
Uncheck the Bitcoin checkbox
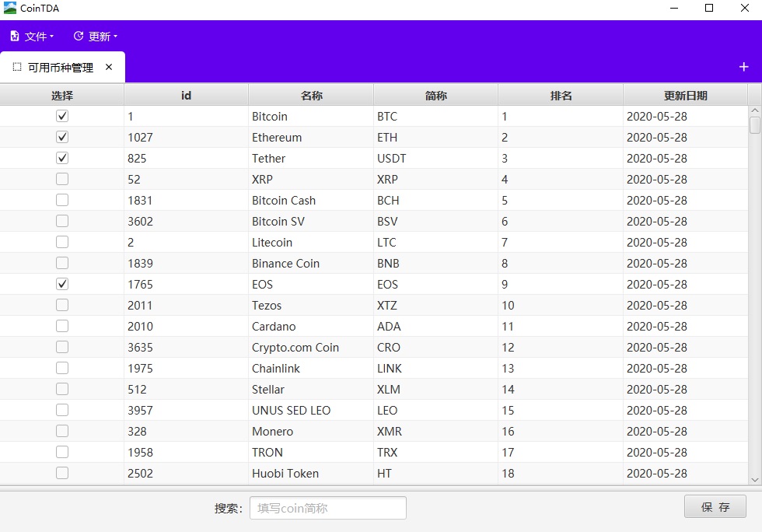coord(62,116)
